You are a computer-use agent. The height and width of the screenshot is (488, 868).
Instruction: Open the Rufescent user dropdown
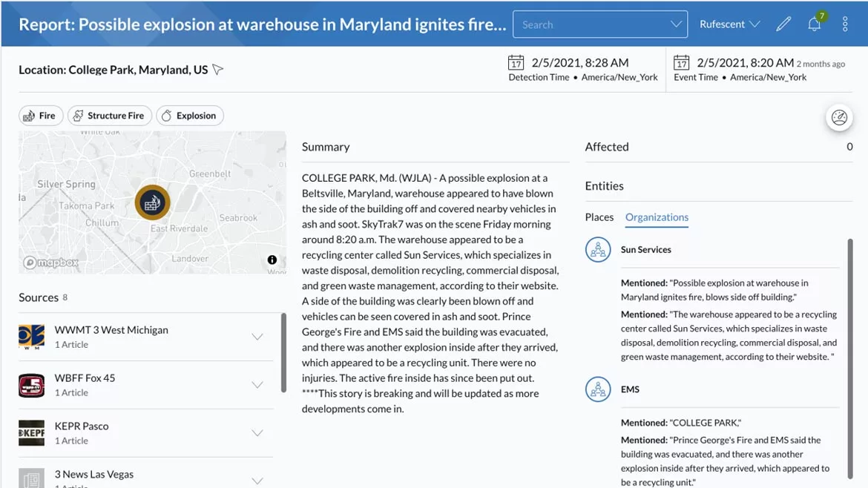tap(729, 24)
